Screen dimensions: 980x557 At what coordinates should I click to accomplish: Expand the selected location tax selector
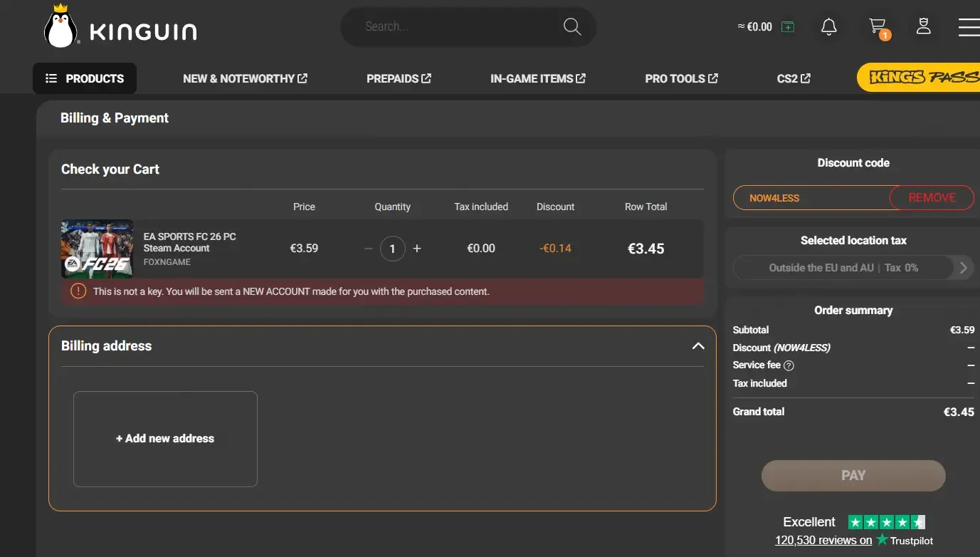pyautogui.click(x=964, y=268)
